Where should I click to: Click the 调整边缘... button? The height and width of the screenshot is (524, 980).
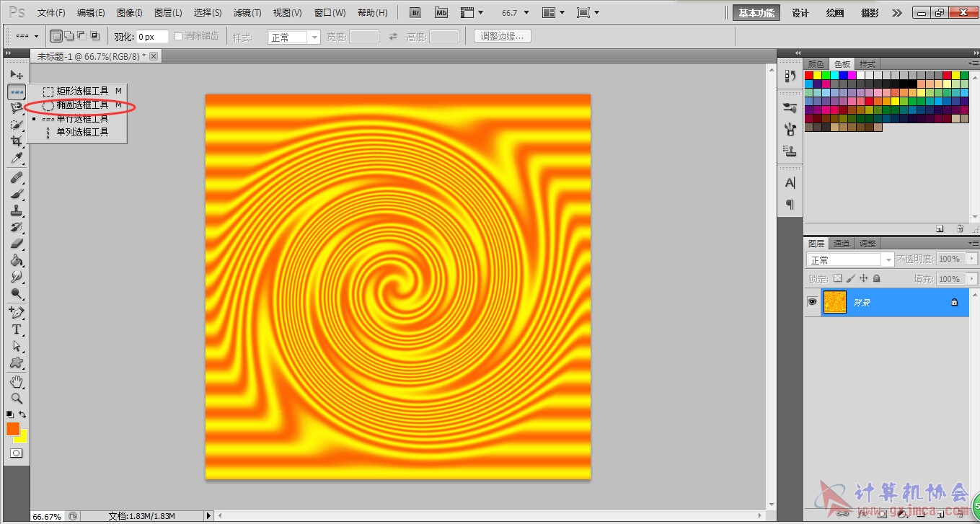[x=503, y=36]
